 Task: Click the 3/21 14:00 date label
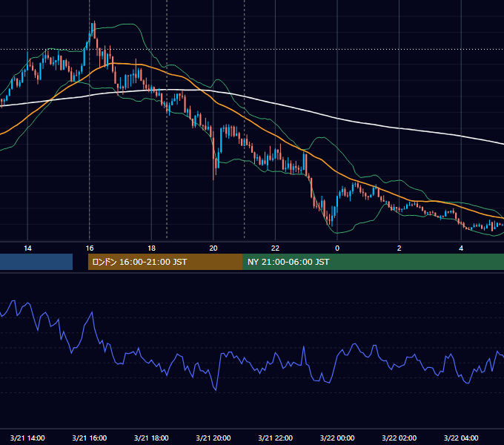tap(27, 438)
